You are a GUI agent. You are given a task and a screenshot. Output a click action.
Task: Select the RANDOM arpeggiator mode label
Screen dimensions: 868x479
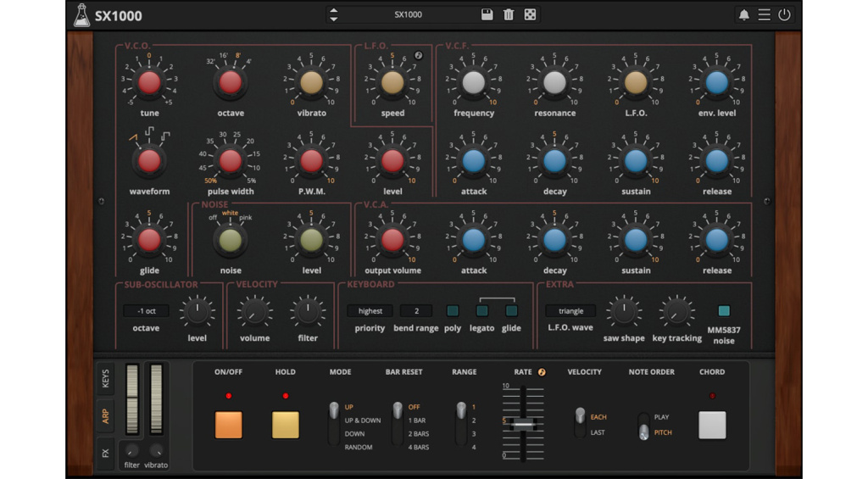coord(359,447)
